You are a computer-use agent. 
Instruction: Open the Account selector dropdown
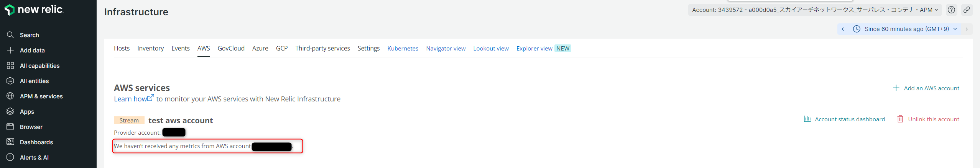815,10
